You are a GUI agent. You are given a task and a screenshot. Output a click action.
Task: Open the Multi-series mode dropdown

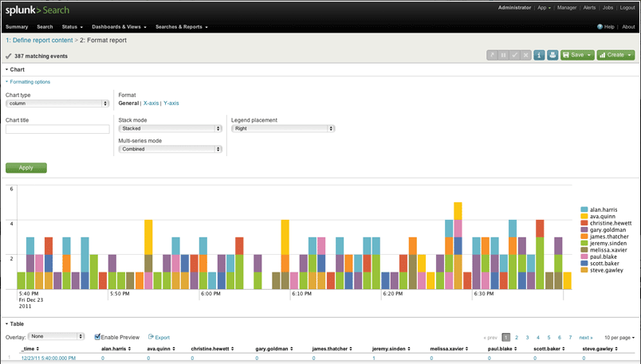point(170,149)
